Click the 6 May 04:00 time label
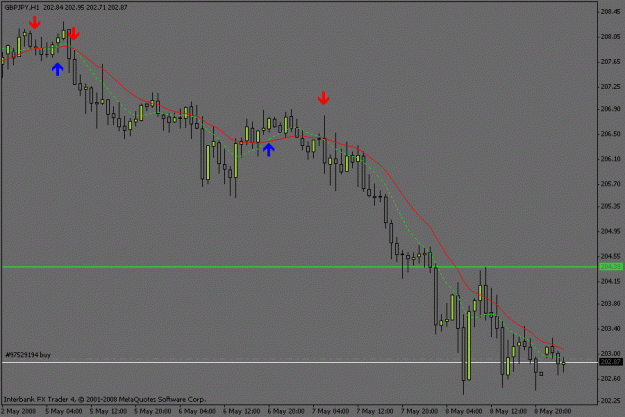Image resolution: width=625 pixels, height=417 pixels. (x=197, y=411)
